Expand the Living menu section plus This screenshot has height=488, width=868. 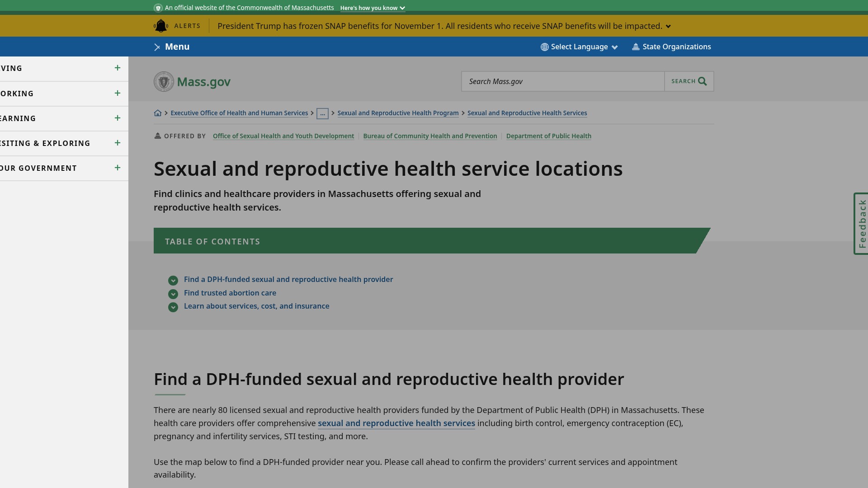(118, 68)
